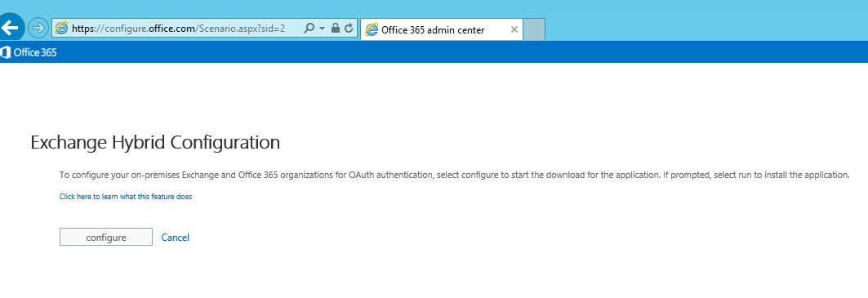Viewport: 868px width, 298px height.
Task: Refresh the page with the reload icon
Action: click(x=349, y=29)
